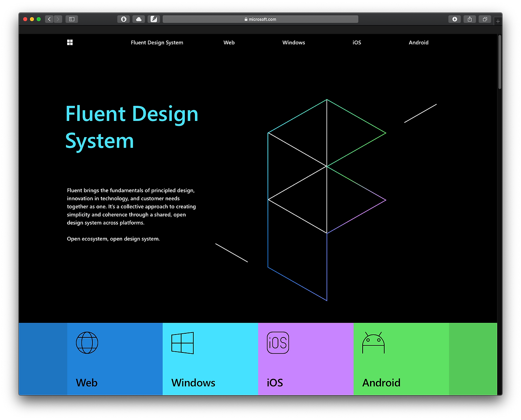Click the "Open ecosystem, open design system." line
The width and height of the screenshot is (521, 420).
tap(113, 239)
